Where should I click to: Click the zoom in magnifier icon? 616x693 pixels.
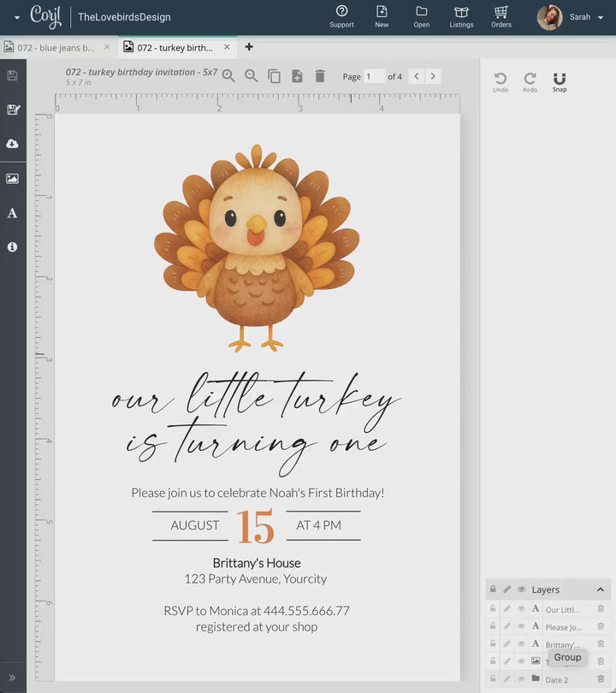point(228,76)
